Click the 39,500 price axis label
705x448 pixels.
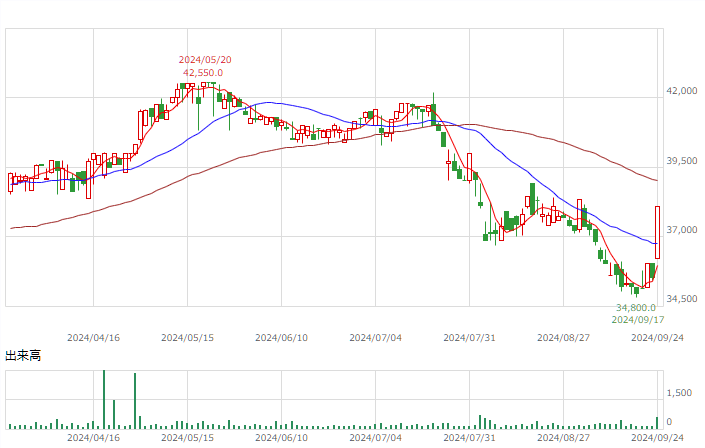pyautogui.click(x=682, y=161)
